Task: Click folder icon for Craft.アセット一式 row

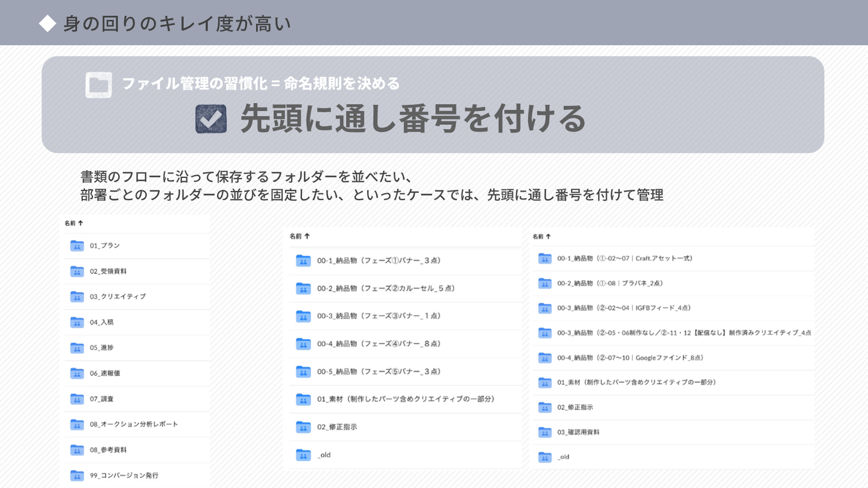Action: pyautogui.click(x=545, y=258)
